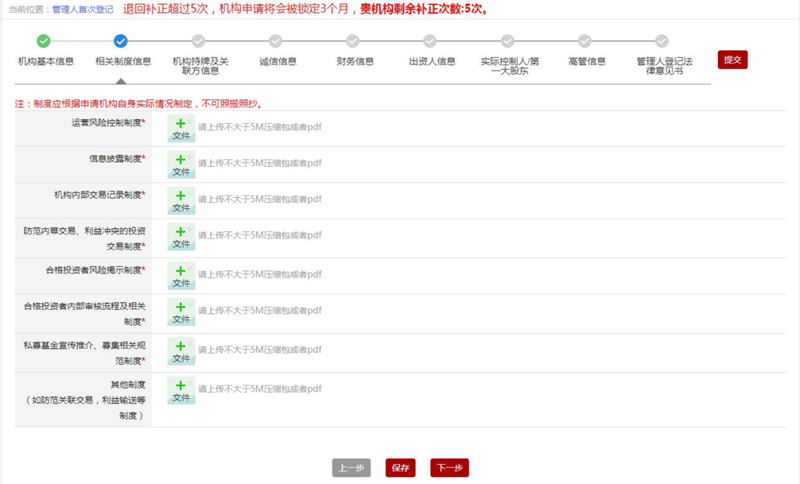Open 管理人首次登记 breadcrumb link
Screen dimensions: 800x484
(82, 9)
